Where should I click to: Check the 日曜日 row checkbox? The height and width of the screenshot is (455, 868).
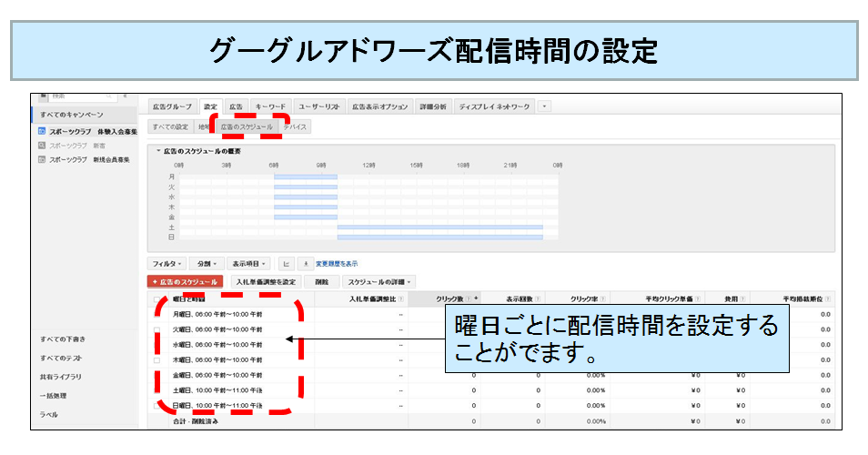(x=157, y=406)
